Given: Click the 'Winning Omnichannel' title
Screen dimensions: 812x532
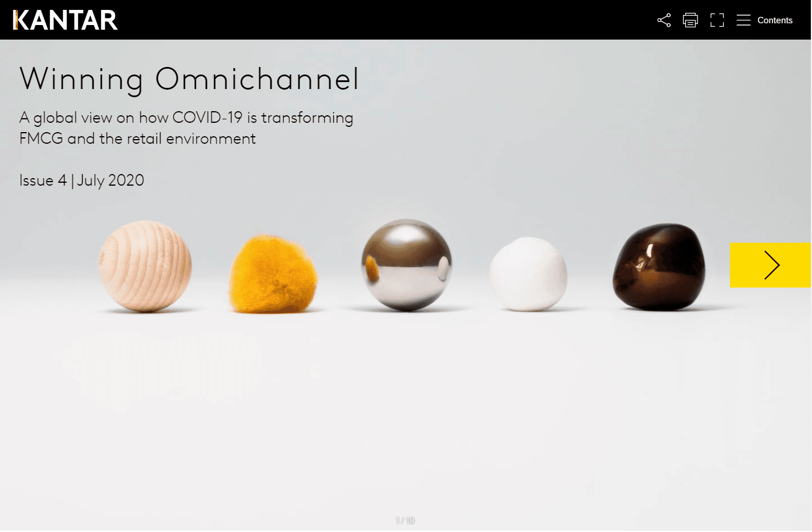Looking at the screenshot, I should point(189,79).
